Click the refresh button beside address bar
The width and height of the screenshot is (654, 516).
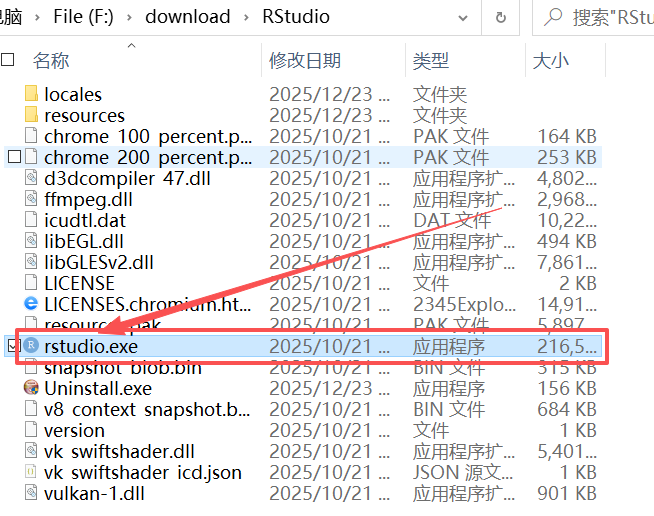point(501,17)
